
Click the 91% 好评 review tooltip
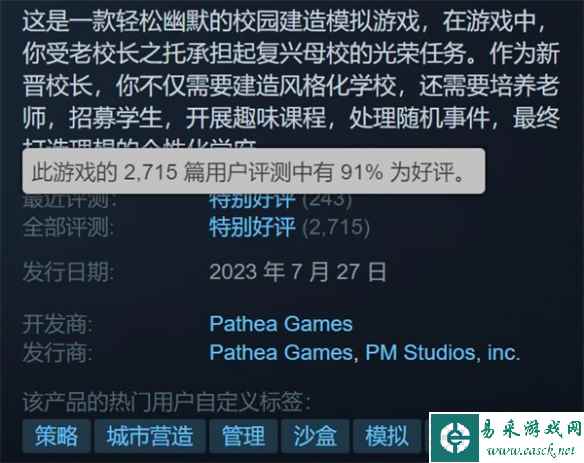[x=254, y=171]
